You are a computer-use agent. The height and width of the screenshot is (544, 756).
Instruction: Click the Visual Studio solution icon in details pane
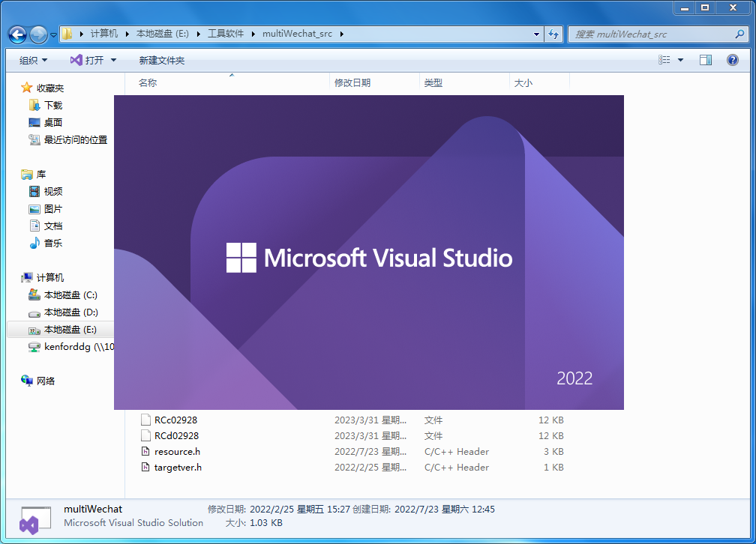point(35,520)
